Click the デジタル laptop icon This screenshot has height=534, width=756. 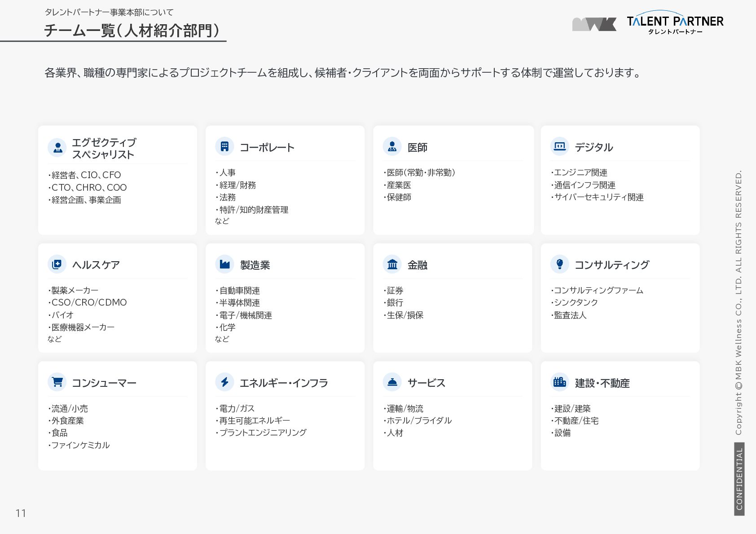coord(560,146)
